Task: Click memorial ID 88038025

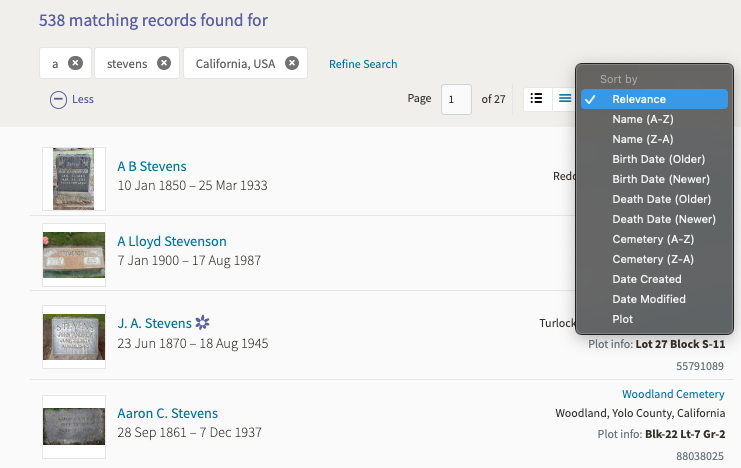Action: tap(700, 456)
